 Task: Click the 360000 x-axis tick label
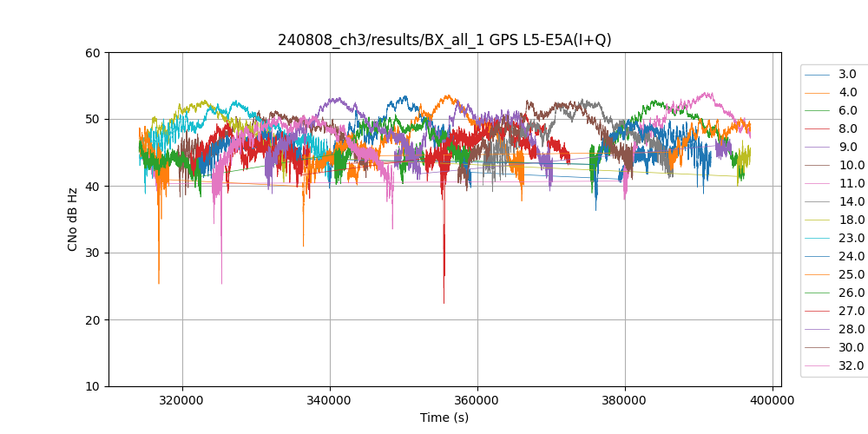coord(477,401)
